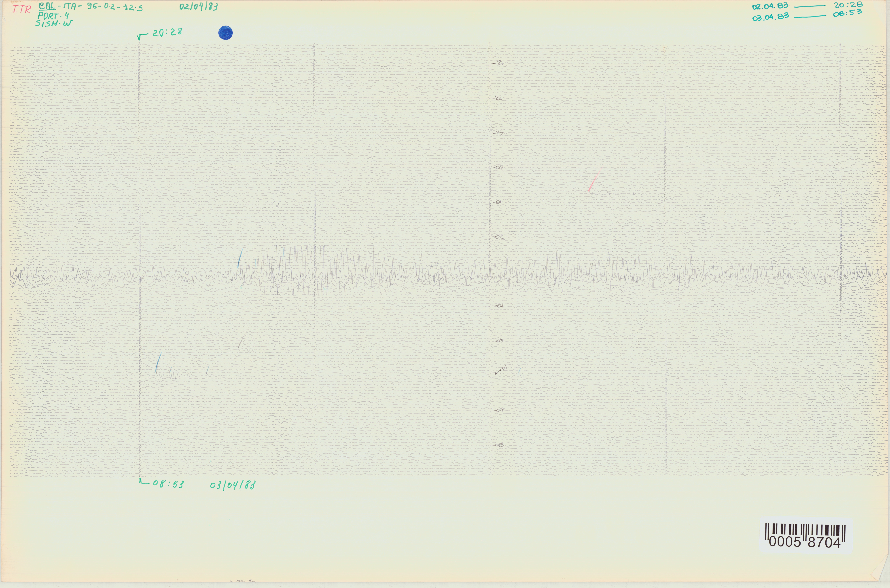Click the "-21" hour label
Viewport: 890px width, 588px height.
click(x=498, y=63)
